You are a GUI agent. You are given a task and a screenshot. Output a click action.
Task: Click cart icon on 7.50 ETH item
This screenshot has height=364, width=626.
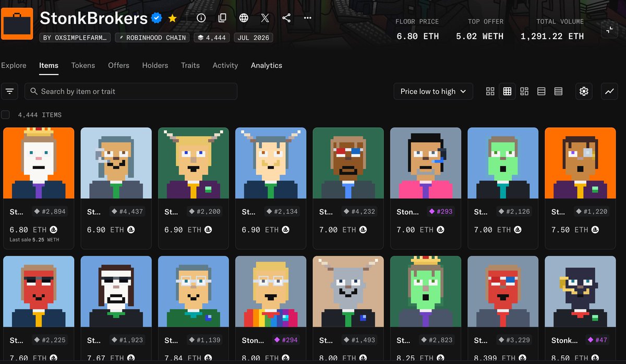tap(595, 229)
